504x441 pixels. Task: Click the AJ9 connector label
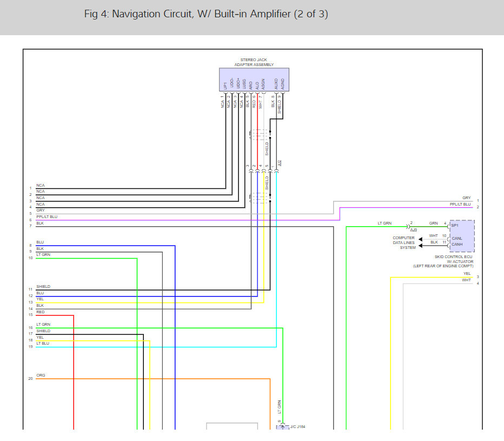pos(414,229)
